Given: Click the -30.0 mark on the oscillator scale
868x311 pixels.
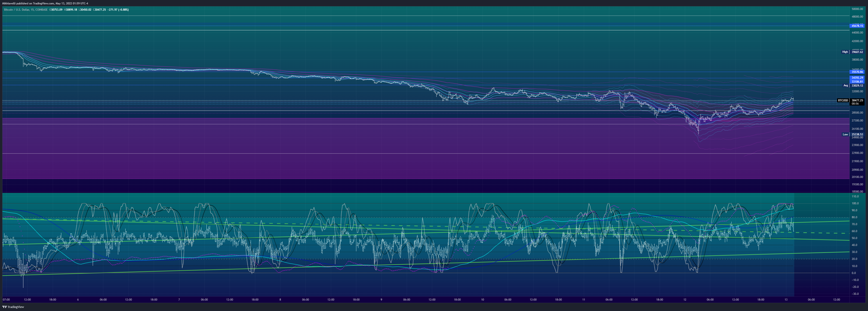Looking at the screenshot, I should pyautogui.click(x=855, y=294).
